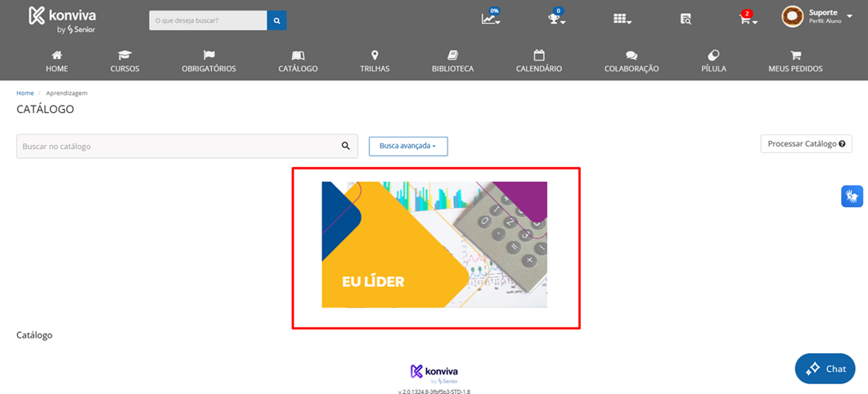Open CATÁLOGO in the navigation bar
The width and height of the screenshot is (868, 394).
[298, 61]
